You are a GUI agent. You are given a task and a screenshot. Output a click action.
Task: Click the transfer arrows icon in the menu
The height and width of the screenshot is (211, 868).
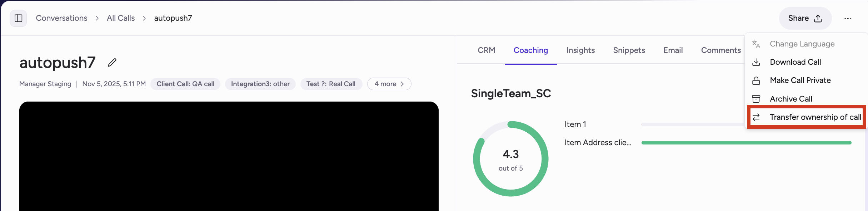[x=756, y=117]
